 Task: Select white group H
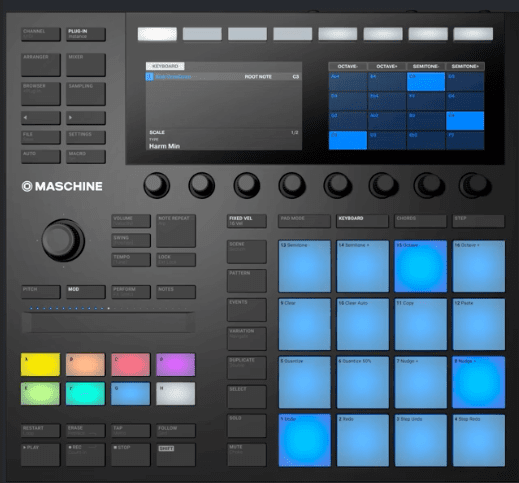pos(176,394)
